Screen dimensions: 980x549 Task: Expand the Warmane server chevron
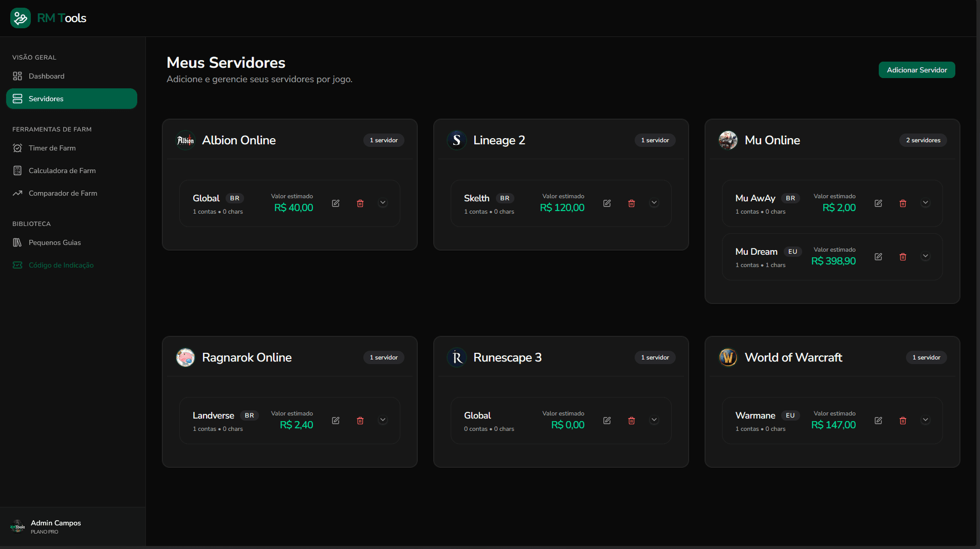[x=926, y=420]
